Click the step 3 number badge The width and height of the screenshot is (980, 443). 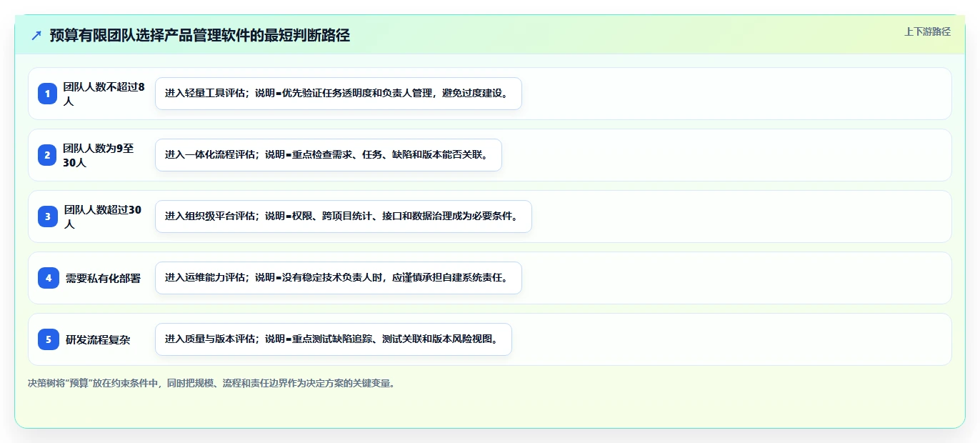48,216
